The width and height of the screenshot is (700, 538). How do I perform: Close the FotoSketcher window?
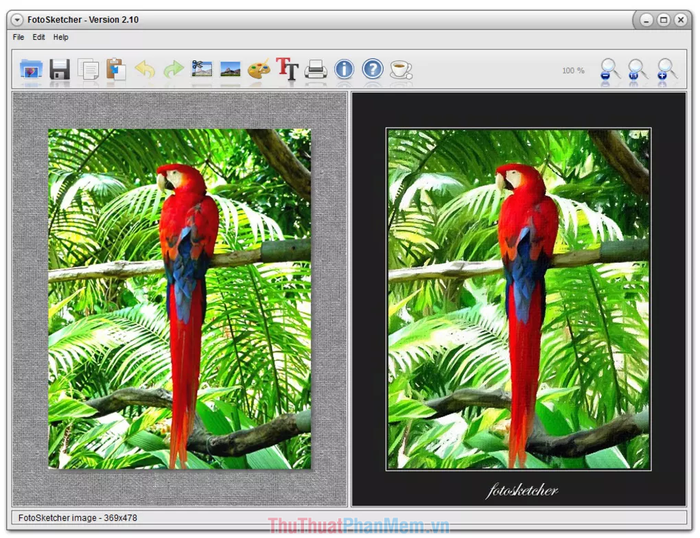(x=680, y=20)
